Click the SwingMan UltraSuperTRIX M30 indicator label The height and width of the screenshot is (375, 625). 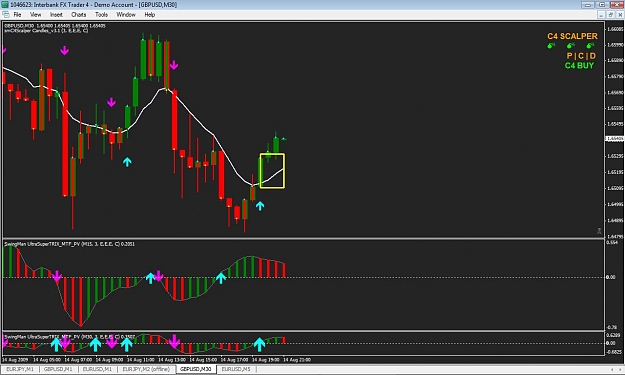[69, 337]
